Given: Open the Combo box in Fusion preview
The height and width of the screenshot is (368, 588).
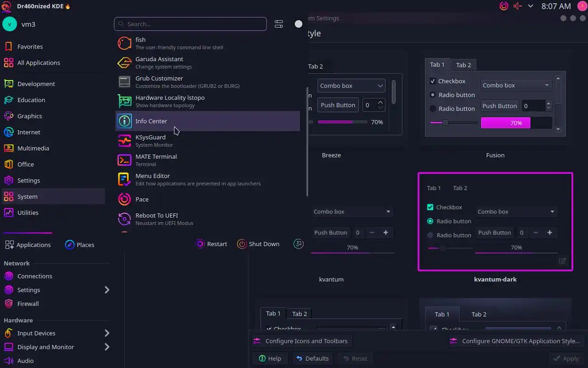Looking at the screenshot, I should pyautogui.click(x=516, y=85).
